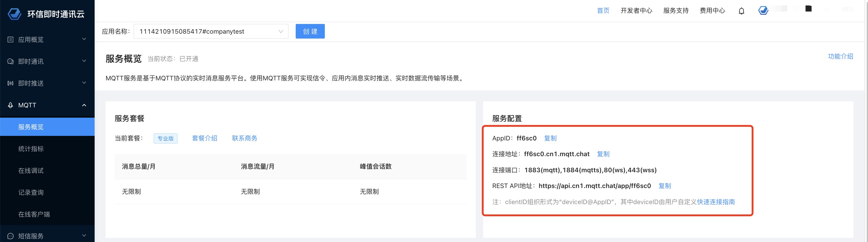Image resolution: width=868 pixels, height=242 pixels.
Task: Click the 消息总量/月 column header
Action: 139,166
